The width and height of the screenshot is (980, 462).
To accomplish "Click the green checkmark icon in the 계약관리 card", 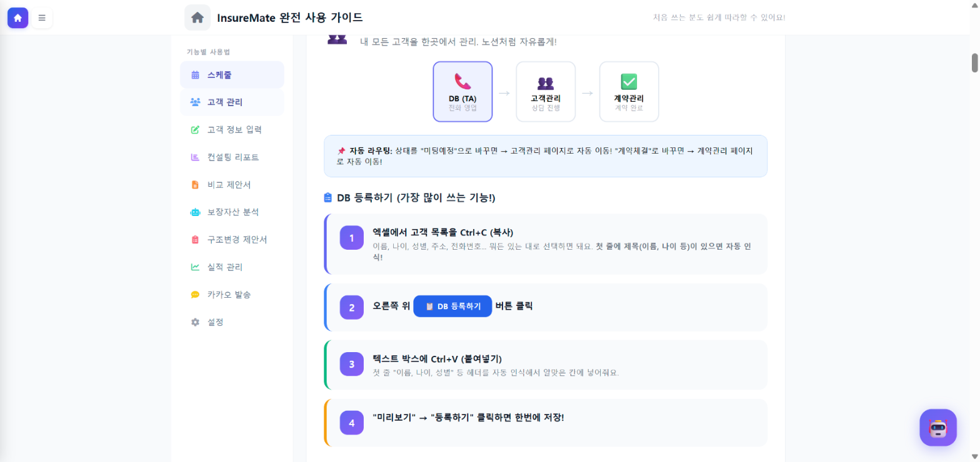I will [x=629, y=81].
